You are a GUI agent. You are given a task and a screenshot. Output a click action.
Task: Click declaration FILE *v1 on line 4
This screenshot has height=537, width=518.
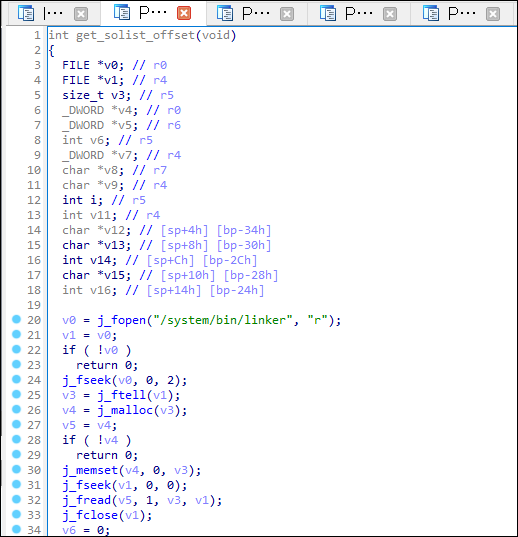[93, 80]
